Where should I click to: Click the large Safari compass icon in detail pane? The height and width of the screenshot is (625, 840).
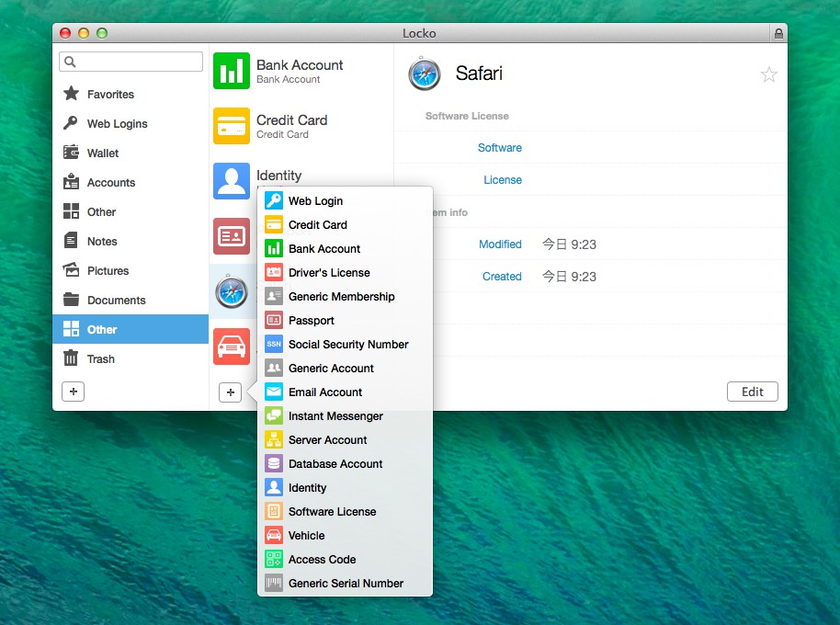click(425, 74)
